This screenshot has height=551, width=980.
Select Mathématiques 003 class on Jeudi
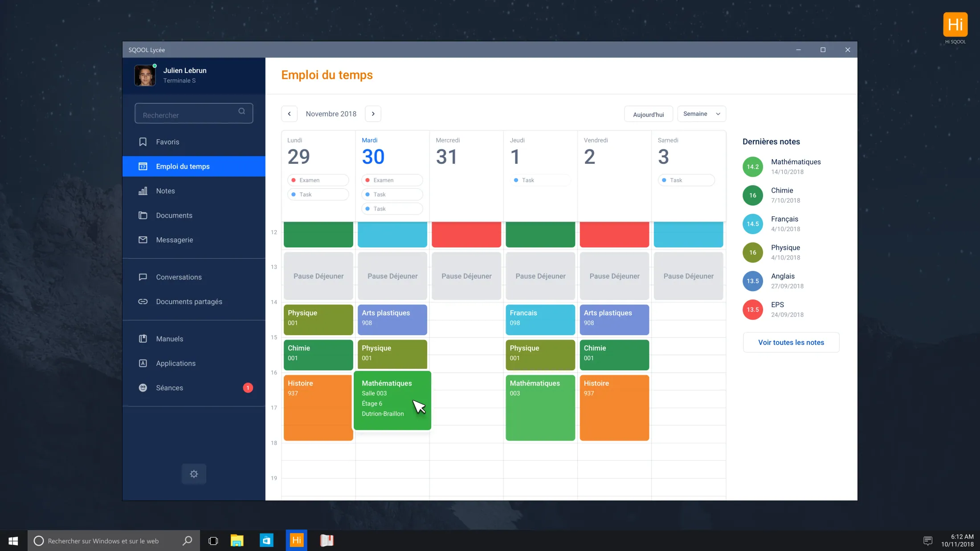tap(540, 408)
